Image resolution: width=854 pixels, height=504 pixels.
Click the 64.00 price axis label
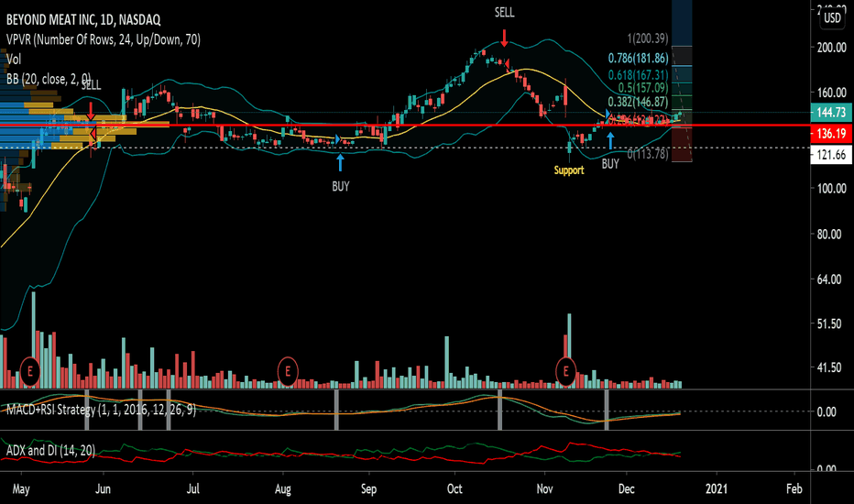tap(829, 279)
